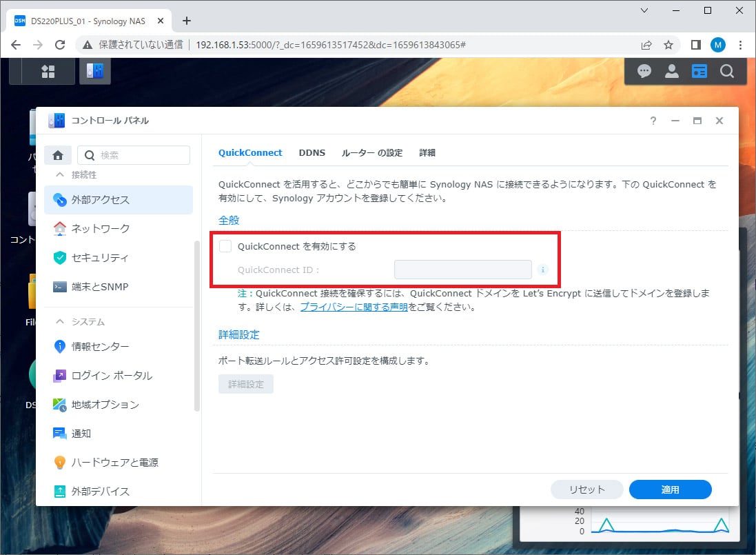Click the browser back arrow
The image size is (756, 555).
tap(16, 45)
